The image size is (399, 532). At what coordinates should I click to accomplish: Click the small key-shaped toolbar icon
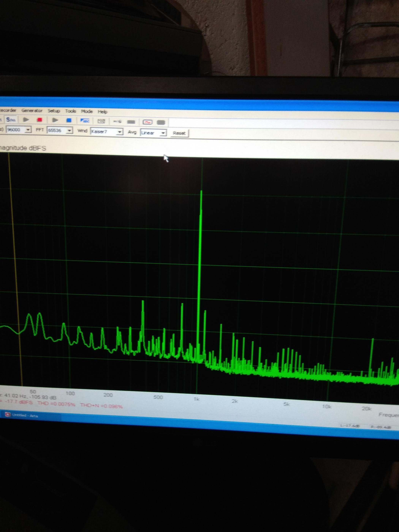click(117, 121)
